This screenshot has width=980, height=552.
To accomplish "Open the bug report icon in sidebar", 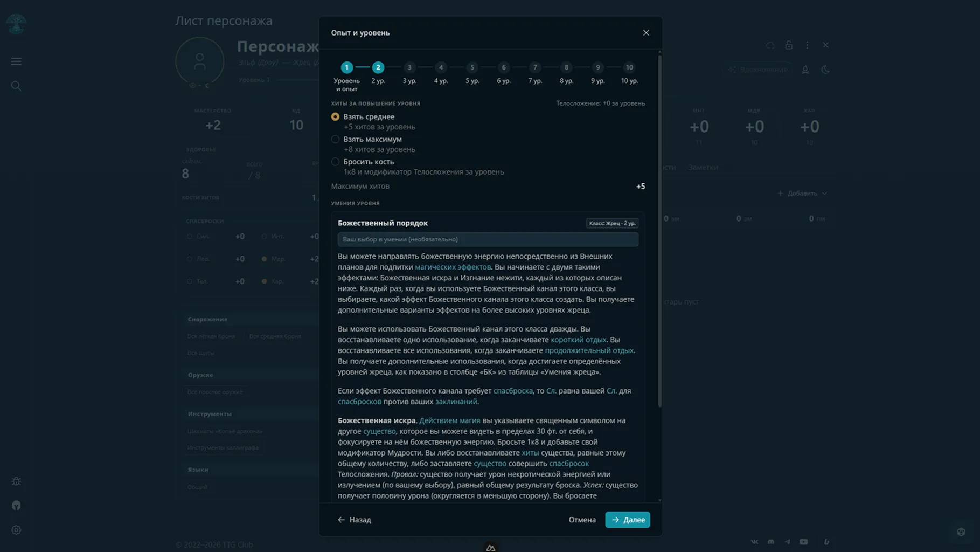I will click(16, 481).
